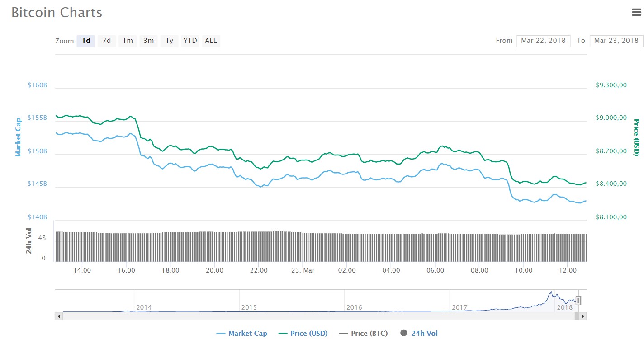Click the 06:00 time axis label
Screen dimensions: 644x339
[435, 270]
